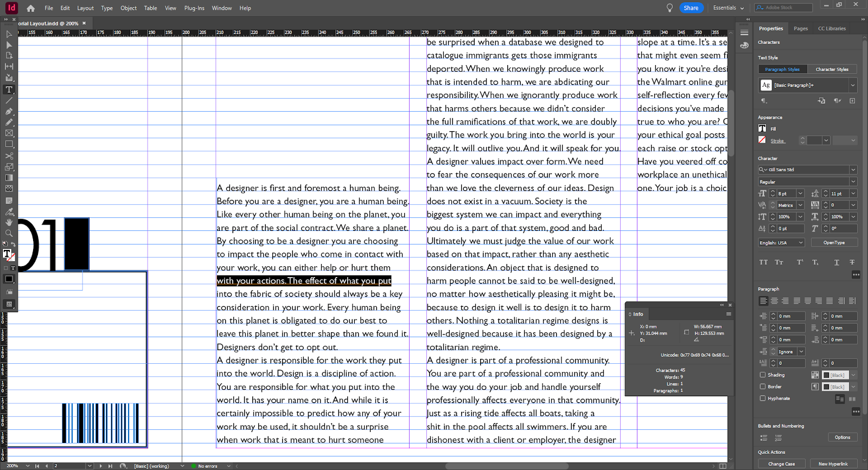Switch to Paragraph Styles
This screenshot has width=868, height=470.
pyautogui.click(x=782, y=69)
